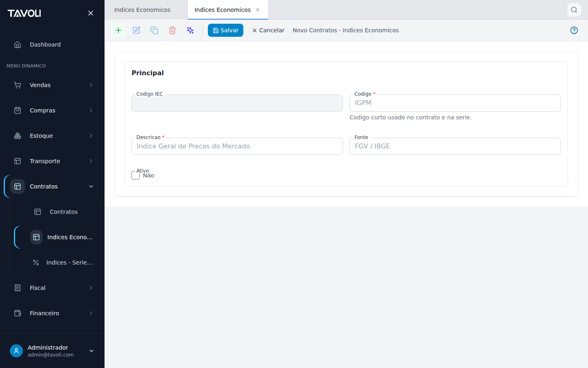
Task: Focus the Fonte input field
Action: coord(455,146)
